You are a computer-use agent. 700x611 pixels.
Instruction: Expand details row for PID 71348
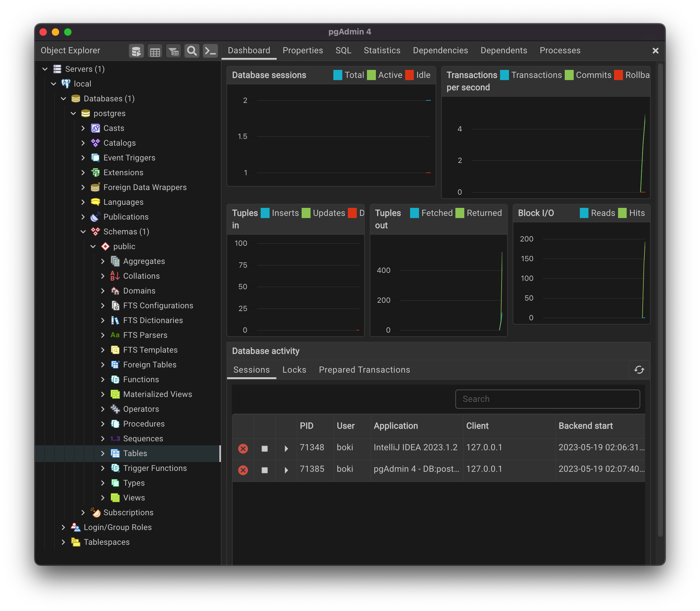(x=286, y=448)
